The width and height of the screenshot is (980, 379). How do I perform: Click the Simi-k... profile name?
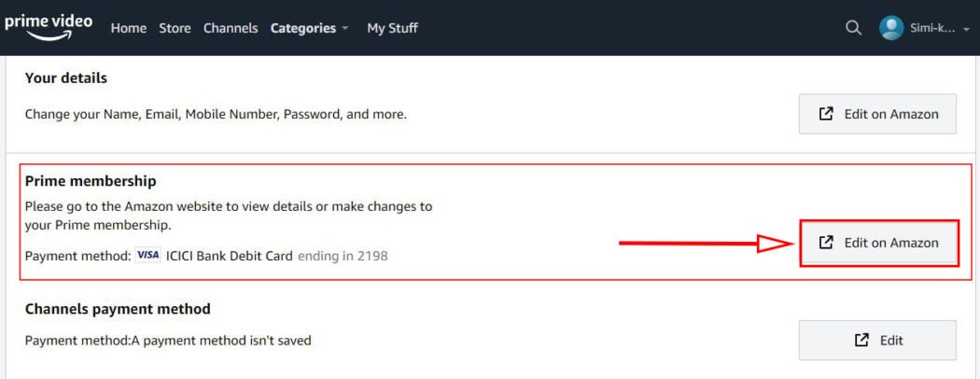point(932,28)
